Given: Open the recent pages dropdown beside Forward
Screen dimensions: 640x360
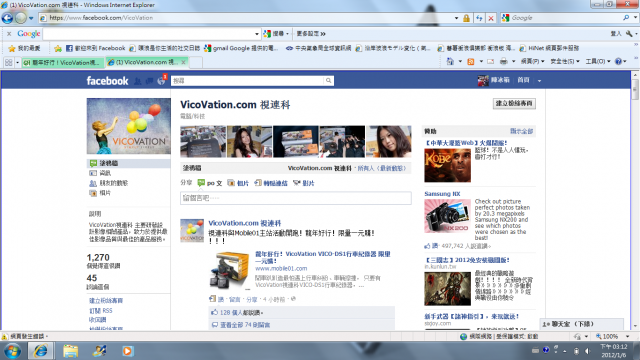Looking at the screenshot, I should (31, 18).
